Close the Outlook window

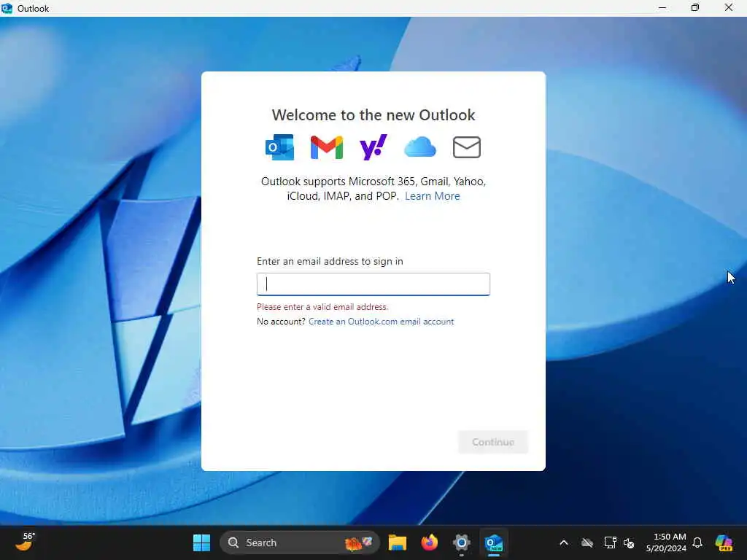coord(729,8)
